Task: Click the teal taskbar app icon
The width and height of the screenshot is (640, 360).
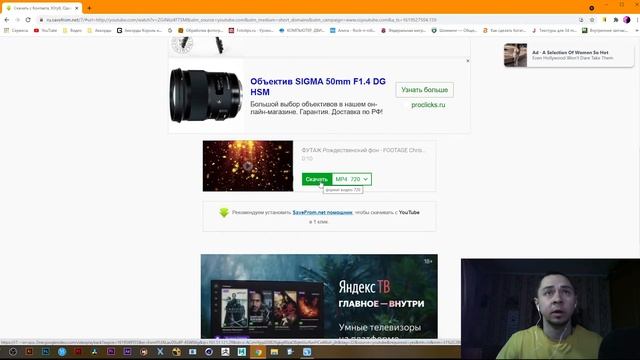Action: [242, 351]
